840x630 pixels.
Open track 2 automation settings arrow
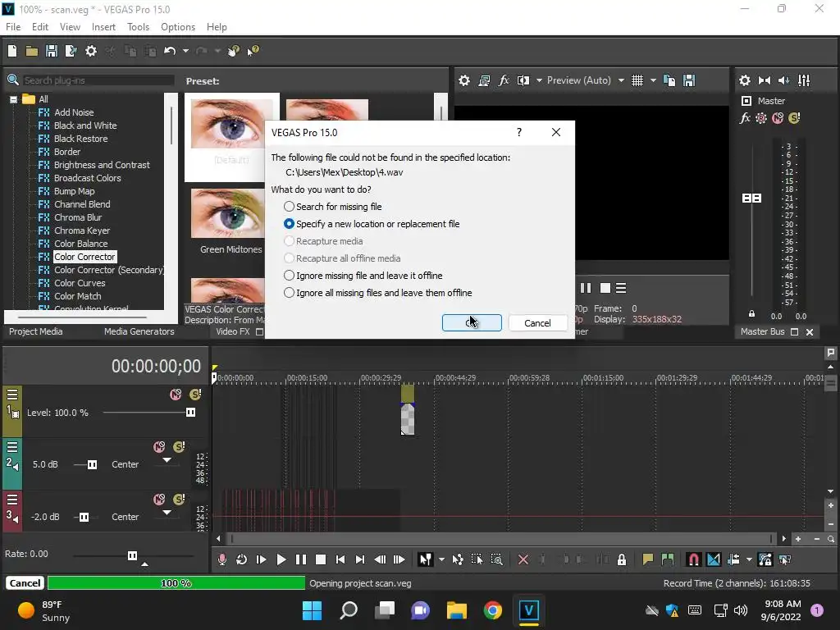click(x=167, y=460)
